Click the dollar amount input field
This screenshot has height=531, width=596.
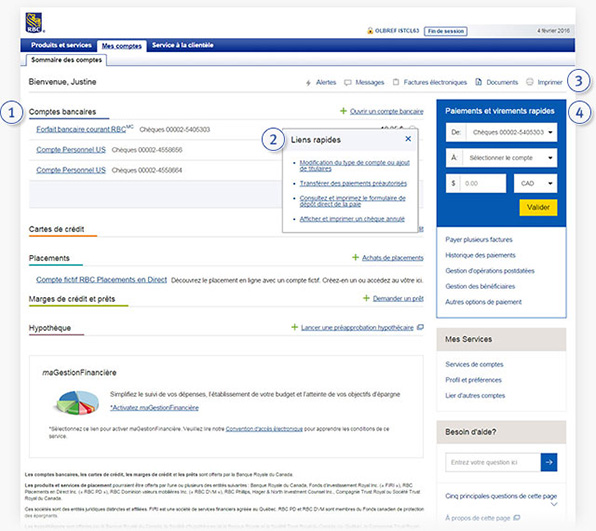pyautogui.click(x=476, y=183)
